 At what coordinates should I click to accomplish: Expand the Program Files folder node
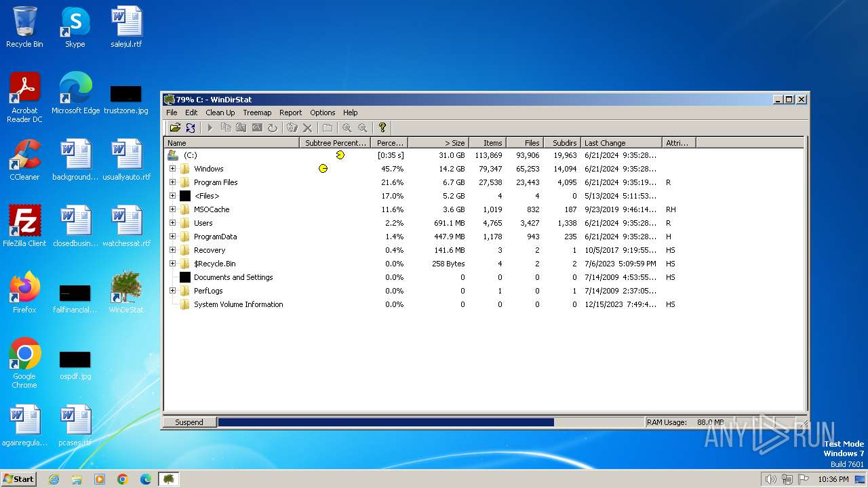[x=172, y=182]
